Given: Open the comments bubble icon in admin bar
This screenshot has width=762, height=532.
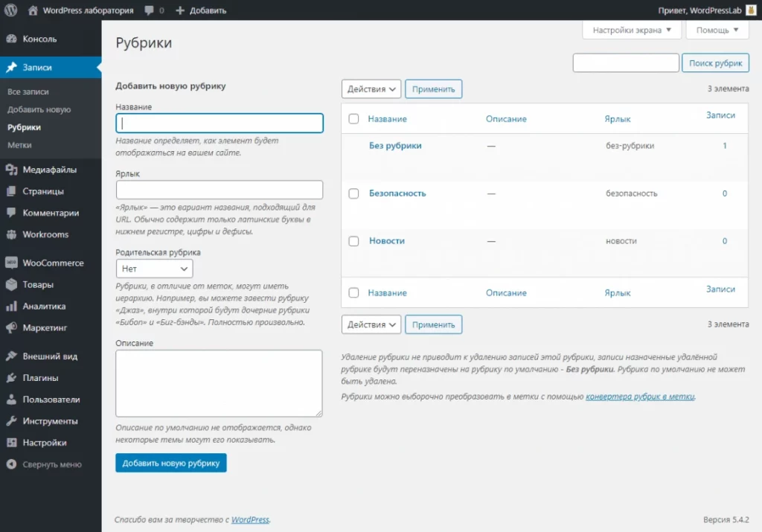Looking at the screenshot, I should (x=150, y=11).
